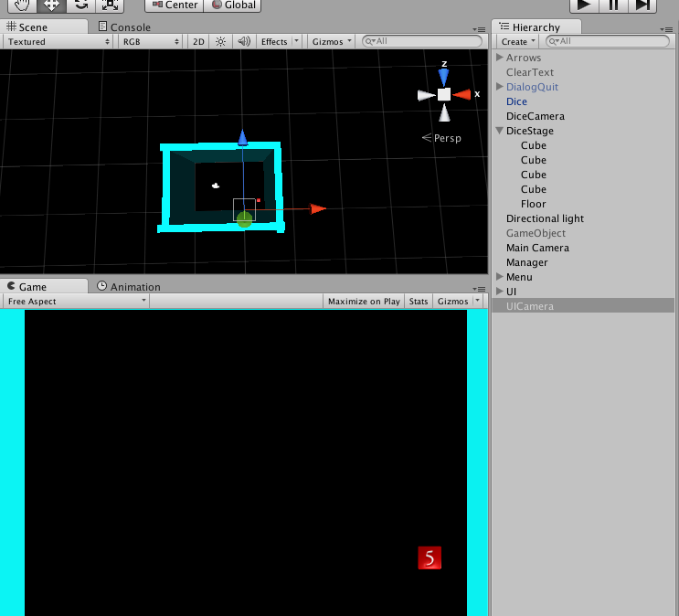Screen dimensions: 679x616
Task: Open Game Gizmos dropdown arrow
Action: pos(478,301)
